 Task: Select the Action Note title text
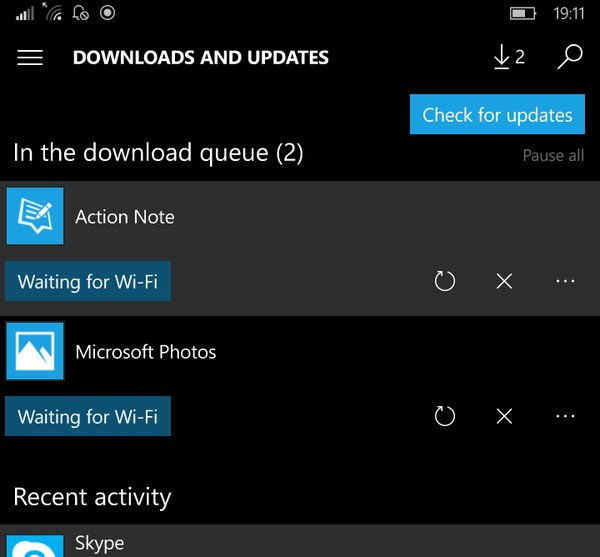pos(125,217)
